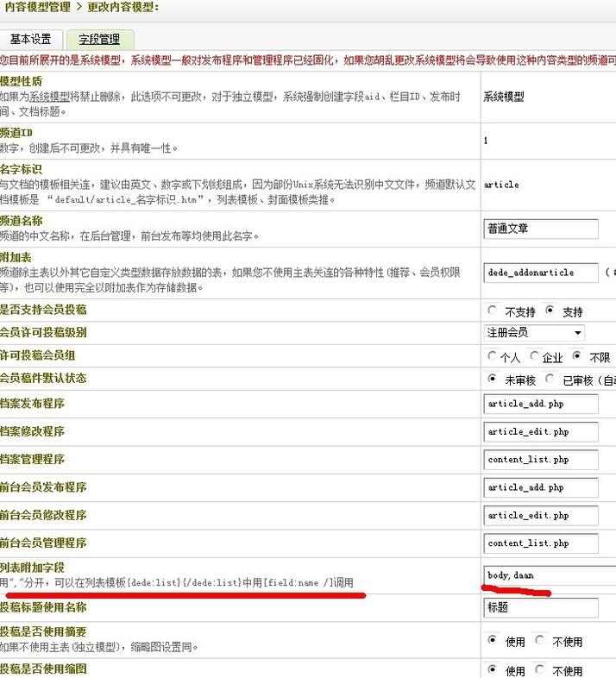Focus the 前台会员发布程序 input field
The image size is (616, 678).
pos(529,487)
